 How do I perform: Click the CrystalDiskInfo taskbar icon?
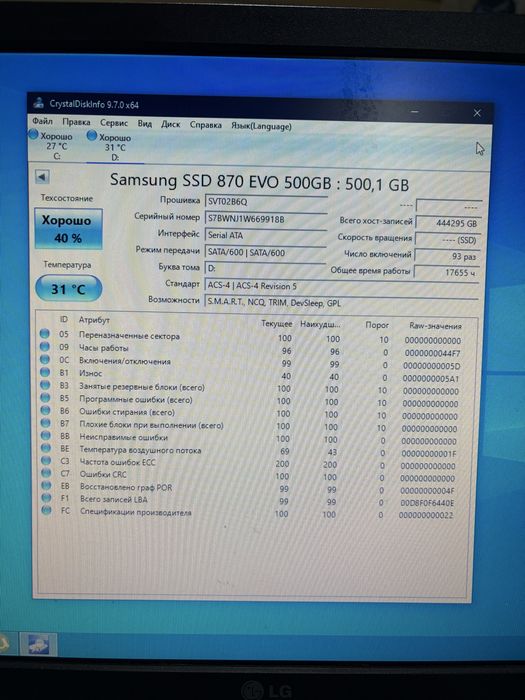click(x=38, y=644)
